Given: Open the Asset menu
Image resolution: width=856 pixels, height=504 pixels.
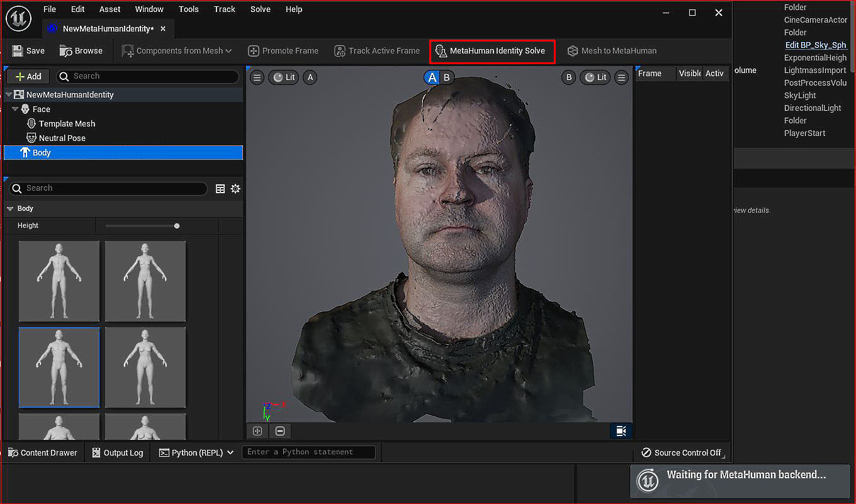Looking at the screenshot, I should coord(110,9).
